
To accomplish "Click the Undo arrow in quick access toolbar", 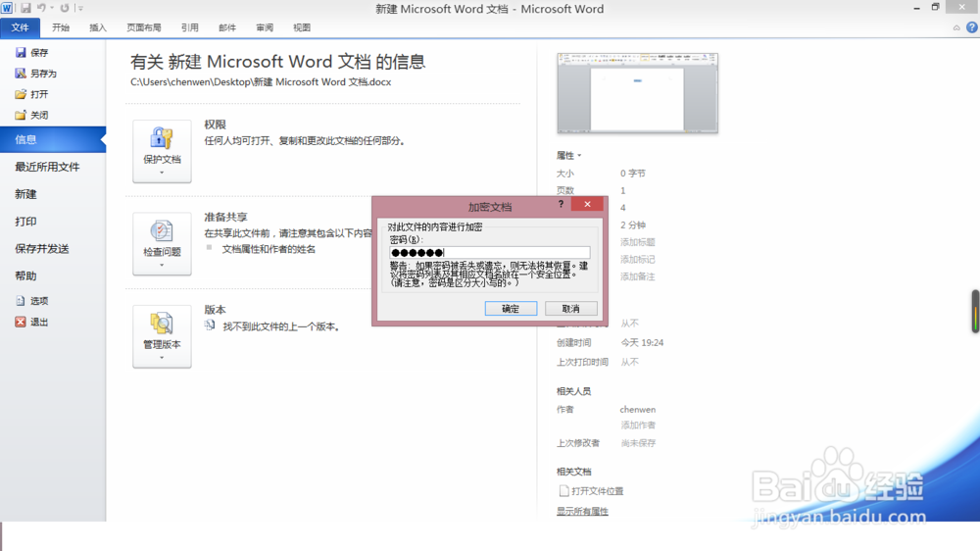I will tap(41, 8).
